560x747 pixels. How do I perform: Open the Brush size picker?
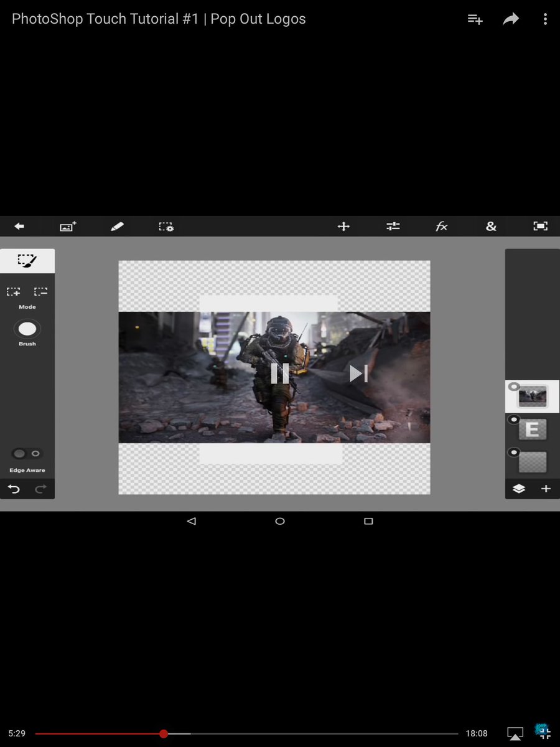pyautogui.click(x=27, y=329)
